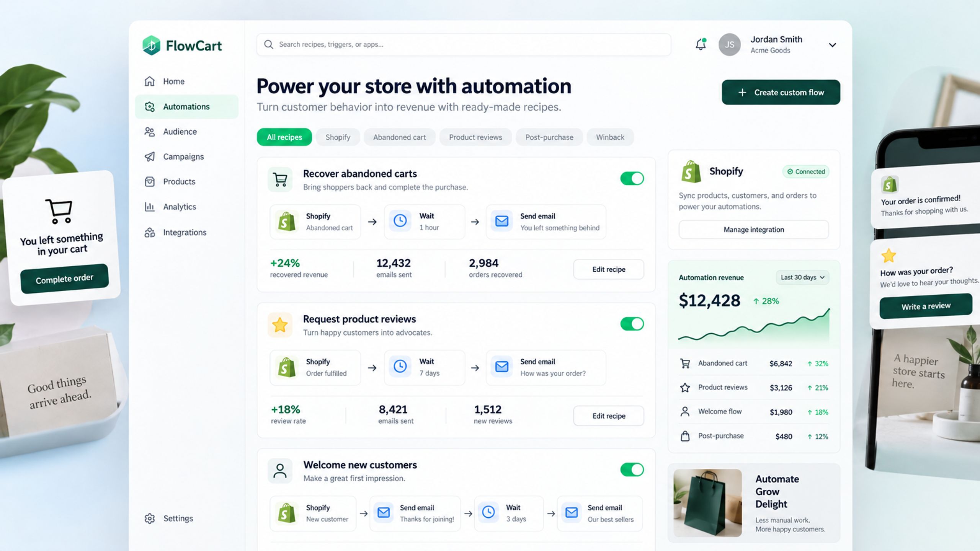Expand the Jordan Smith account chevron
980x551 pixels.
(x=832, y=45)
